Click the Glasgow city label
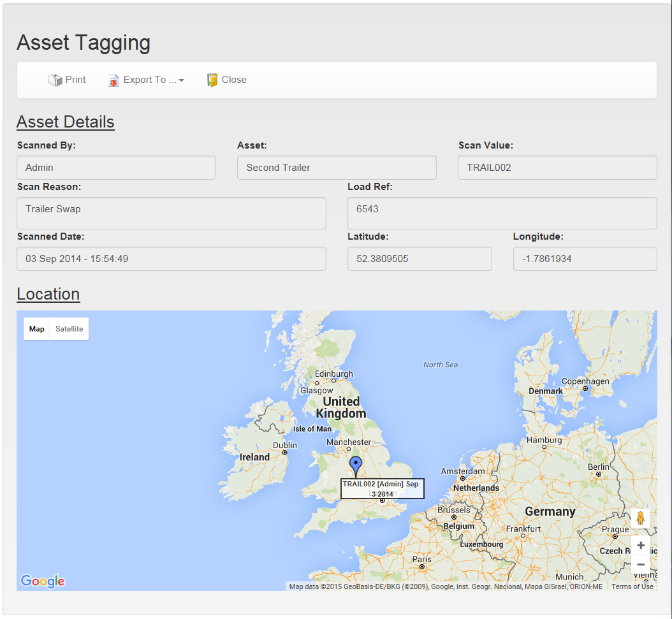Screen dimensions: 672x619 (317, 391)
